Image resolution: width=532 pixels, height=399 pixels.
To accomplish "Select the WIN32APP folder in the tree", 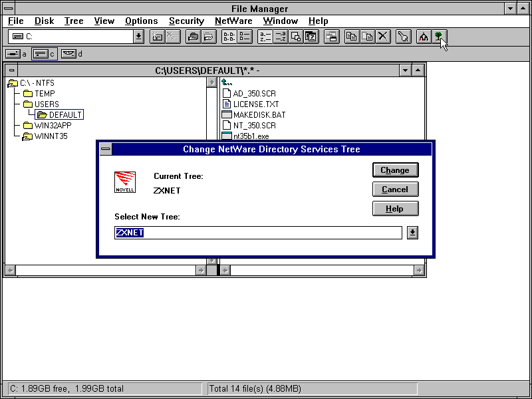I will pos(47,126).
